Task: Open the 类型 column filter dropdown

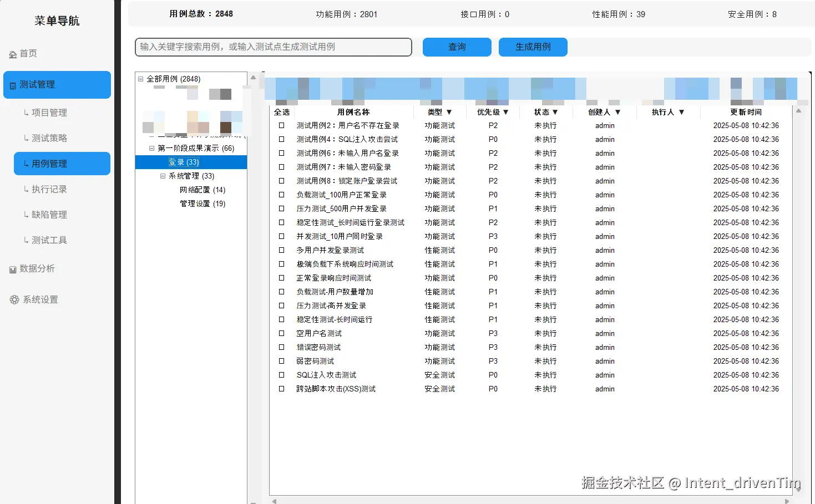Action: (x=449, y=112)
